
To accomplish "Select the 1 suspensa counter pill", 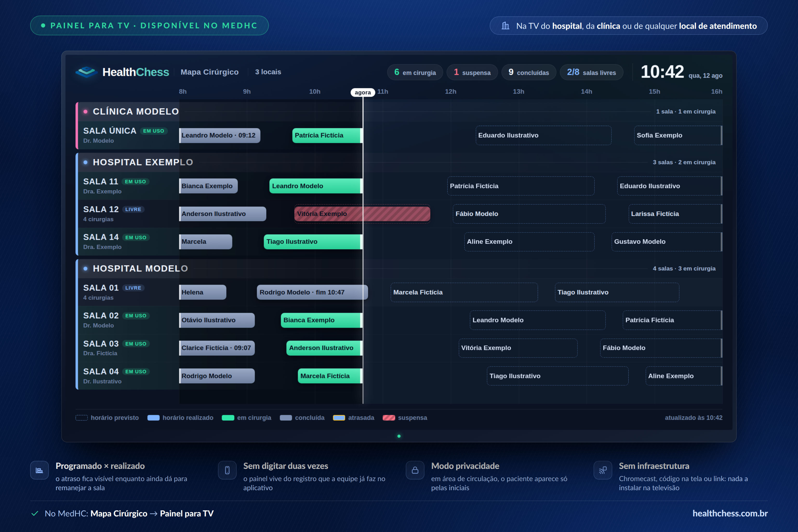I will [x=472, y=72].
